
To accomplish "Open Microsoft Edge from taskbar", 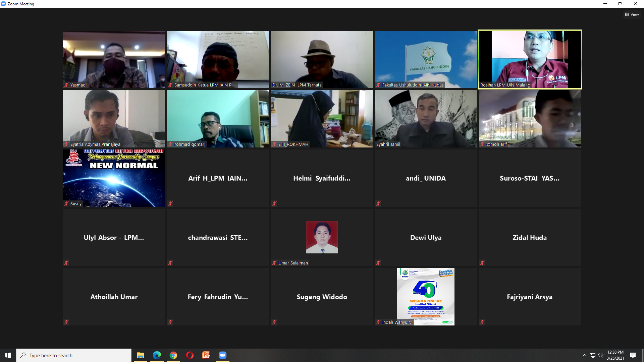I will click(157, 355).
